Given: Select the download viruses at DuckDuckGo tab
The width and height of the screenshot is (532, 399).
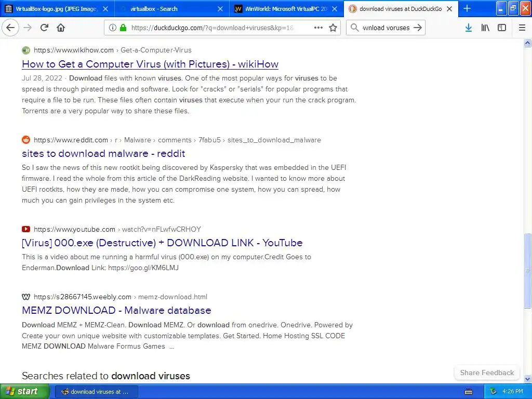Looking at the screenshot, I should point(401,9).
